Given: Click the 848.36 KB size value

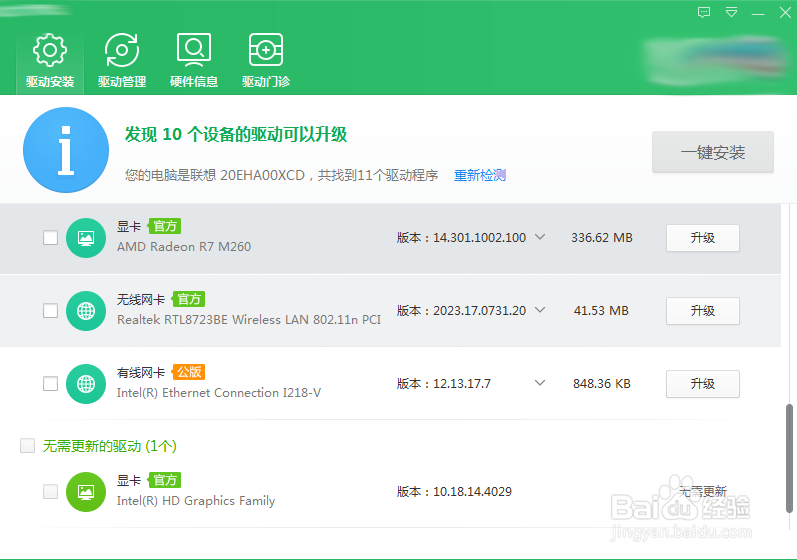Looking at the screenshot, I should 602,384.
